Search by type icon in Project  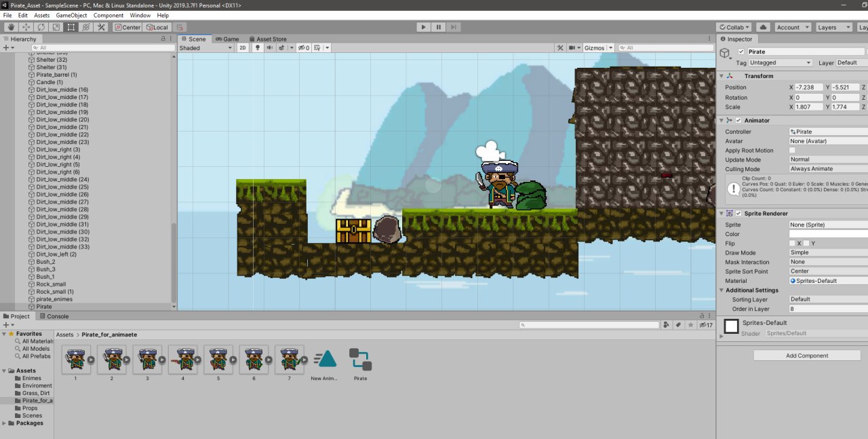pyautogui.click(x=668, y=325)
